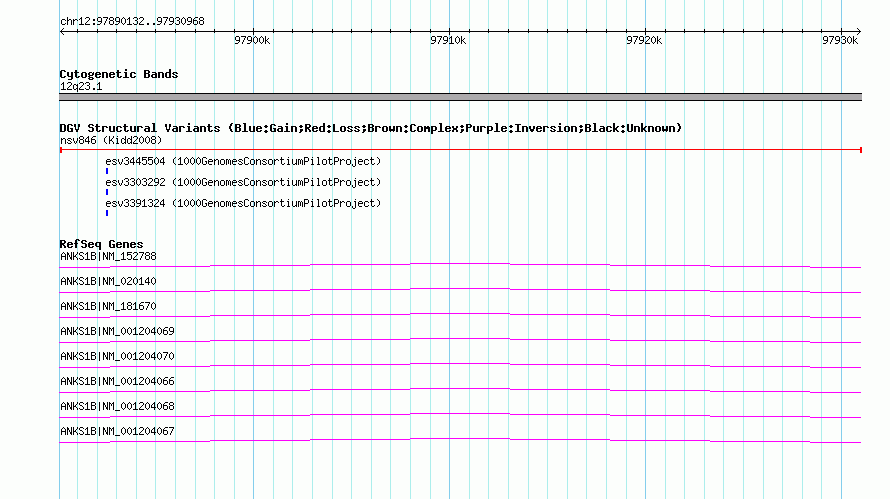Open ANKS1B|NM_020140 transcript label
This screenshot has height=499, width=890.
pos(108,281)
